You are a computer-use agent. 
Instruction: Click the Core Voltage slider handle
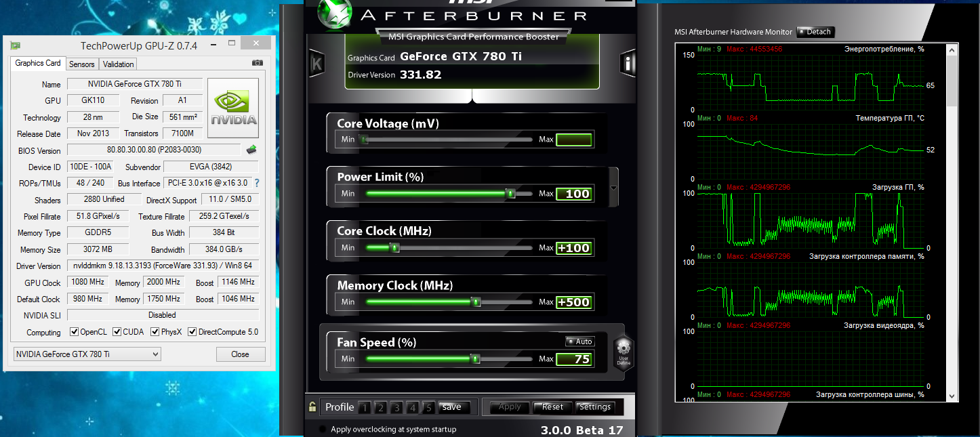[365, 140]
